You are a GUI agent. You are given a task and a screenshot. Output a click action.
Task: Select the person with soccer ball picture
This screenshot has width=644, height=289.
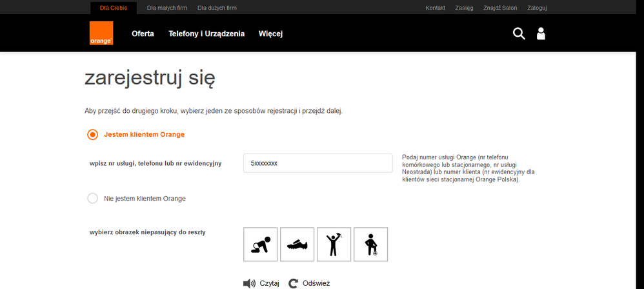[371, 244]
